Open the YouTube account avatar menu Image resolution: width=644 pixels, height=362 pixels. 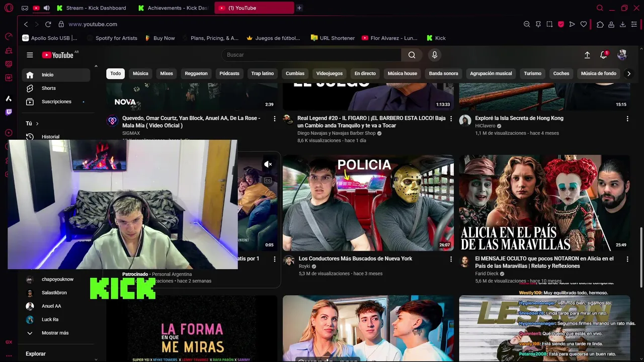(x=622, y=55)
